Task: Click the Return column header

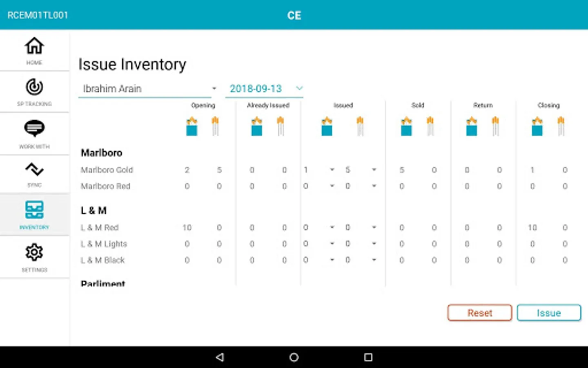Action: pyautogui.click(x=483, y=105)
